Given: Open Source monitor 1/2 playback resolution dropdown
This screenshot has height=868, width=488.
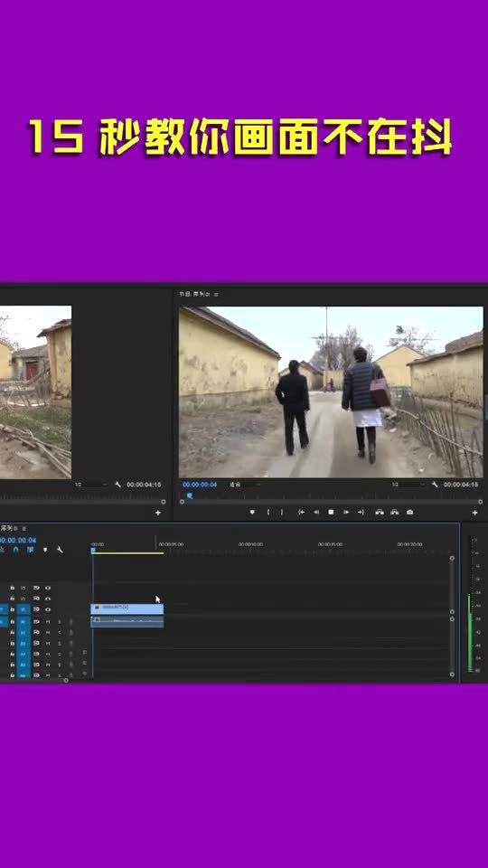Looking at the screenshot, I should (x=90, y=485).
